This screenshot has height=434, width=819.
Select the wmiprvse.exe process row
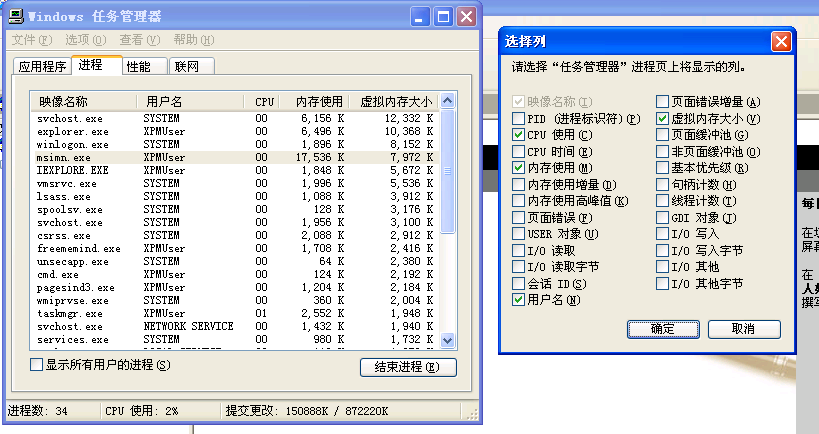(x=235, y=300)
